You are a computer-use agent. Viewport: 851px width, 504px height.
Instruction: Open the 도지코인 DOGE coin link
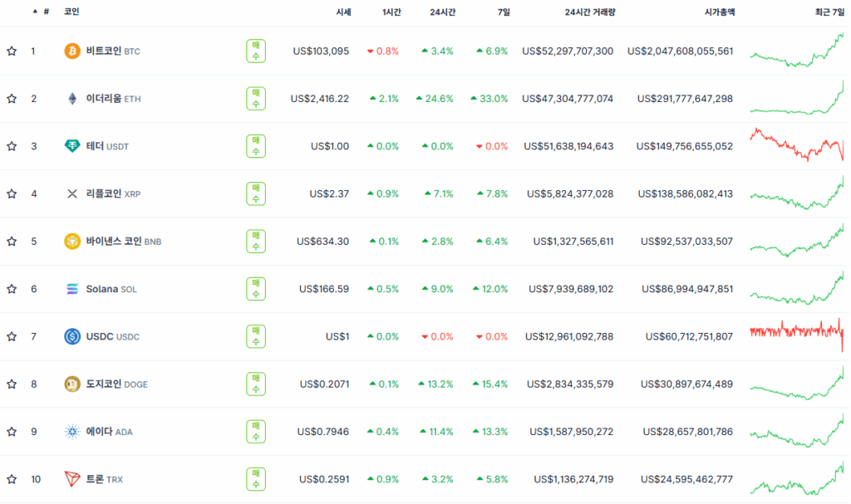coord(116,384)
